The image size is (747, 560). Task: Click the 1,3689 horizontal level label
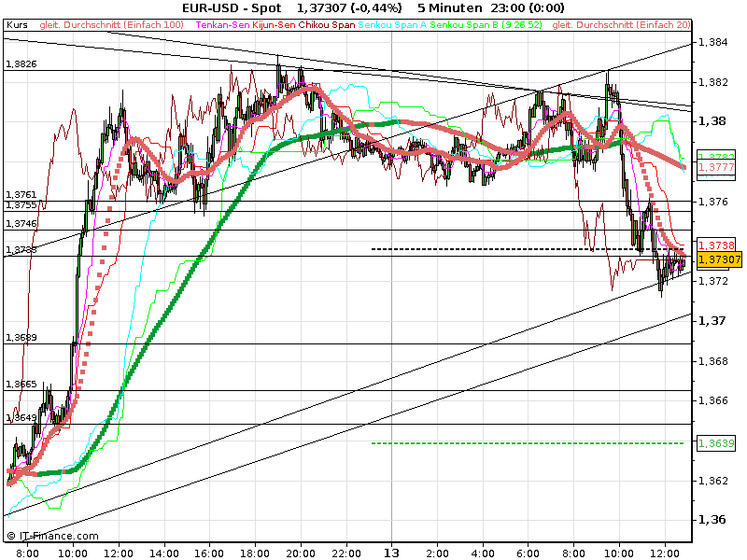[x=21, y=338]
